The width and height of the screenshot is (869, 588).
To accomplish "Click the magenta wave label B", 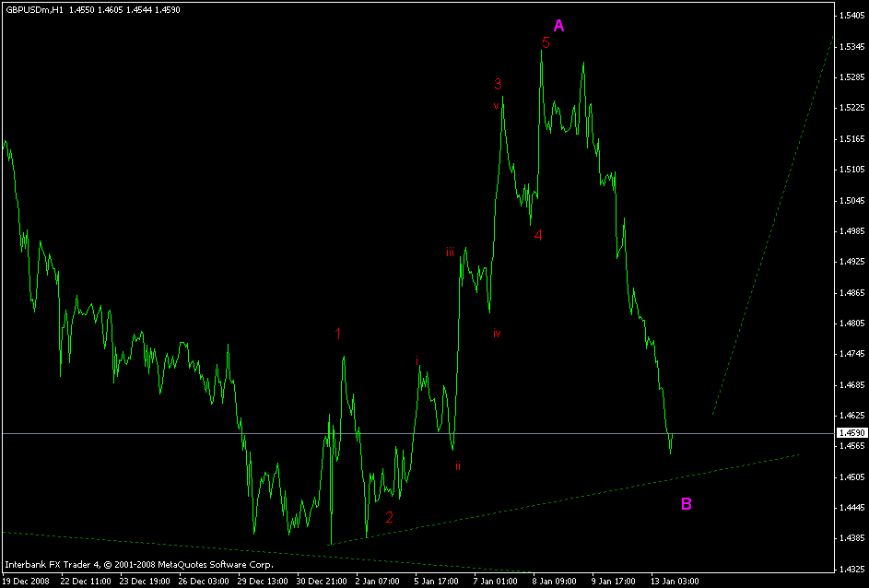I will pos(687,504).
